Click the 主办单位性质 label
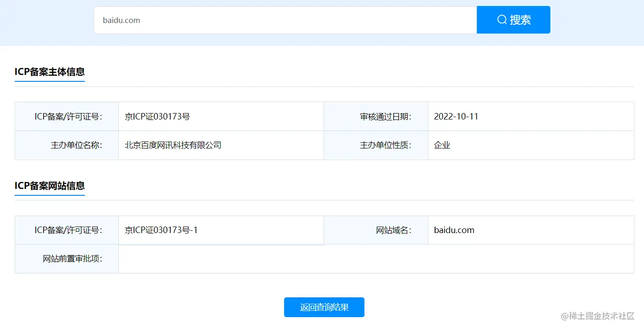The height and width of the screenshot is (330, 644). [386, 145]
